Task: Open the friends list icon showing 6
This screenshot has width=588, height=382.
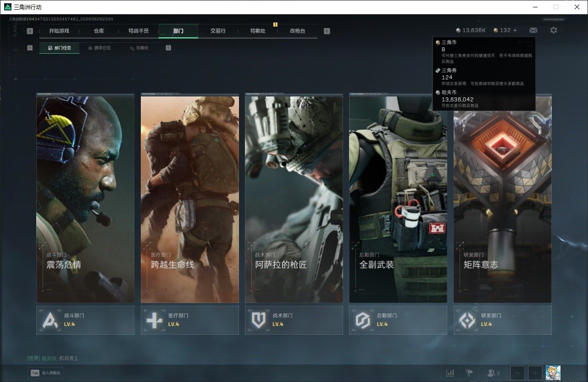Action: 494,373
